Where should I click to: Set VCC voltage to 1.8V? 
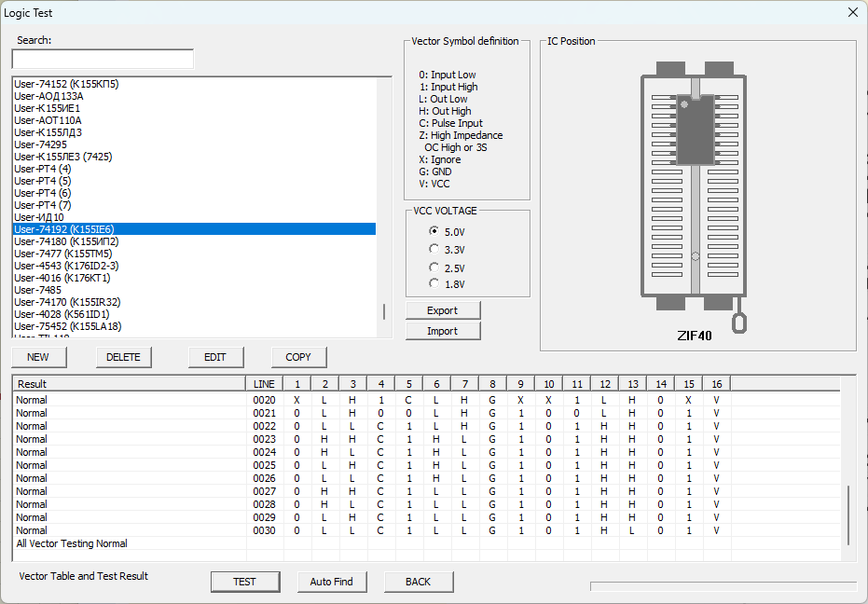click(434, 283)
